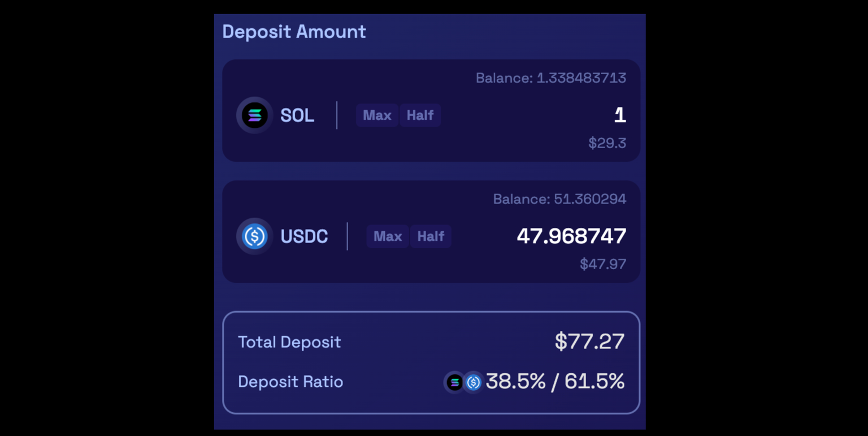This screenshot has height=436, width=868.
Task: Select the USDC token name label
Action: [304, 236]
